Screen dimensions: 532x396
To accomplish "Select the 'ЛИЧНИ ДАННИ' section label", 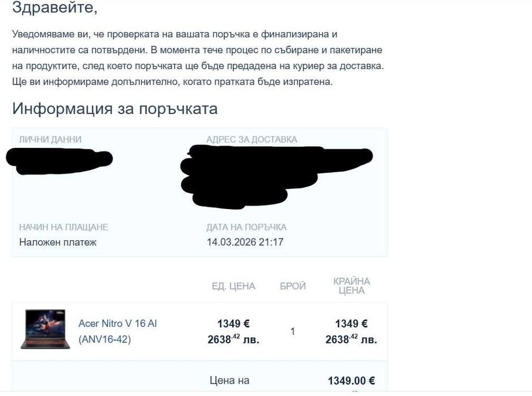I will (50, 139).
